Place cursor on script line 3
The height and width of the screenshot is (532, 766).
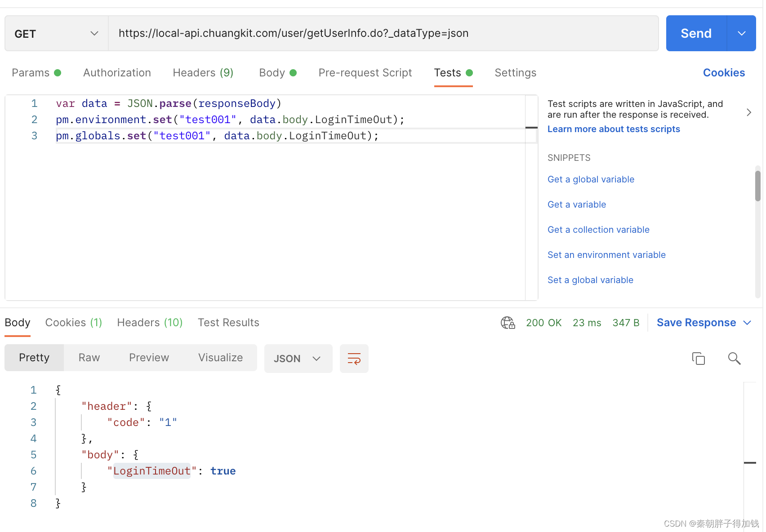pyautogui.click(x=218, y=136)
